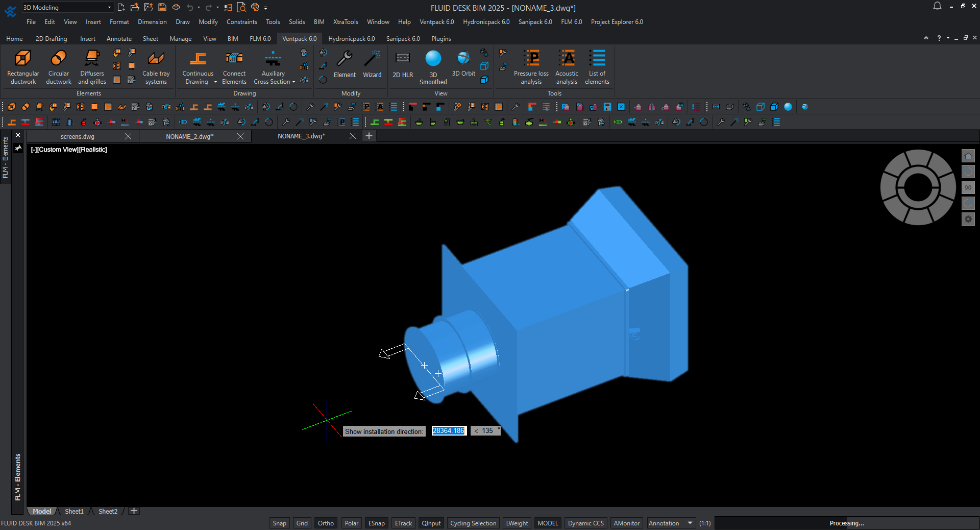
Task: Open the Hydronicpack 6.0 ribbon tab
Action: pyautogui.click(x=351, y=39)
